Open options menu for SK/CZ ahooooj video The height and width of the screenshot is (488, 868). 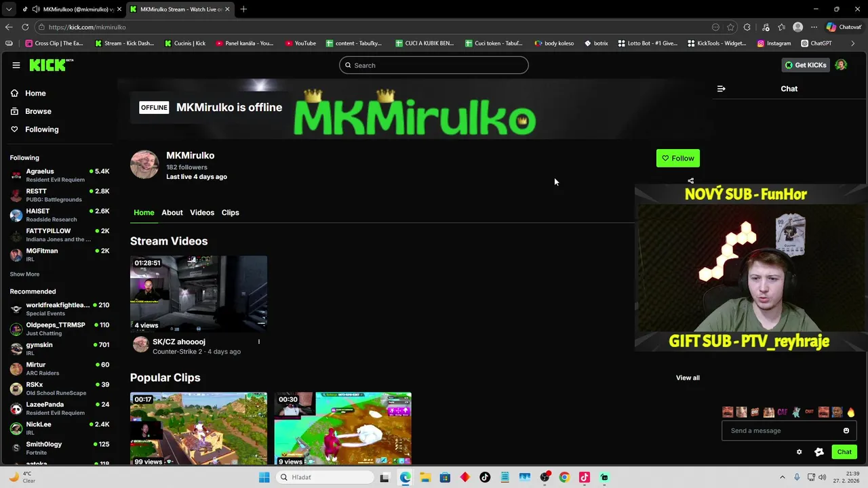tap(258, 342)
